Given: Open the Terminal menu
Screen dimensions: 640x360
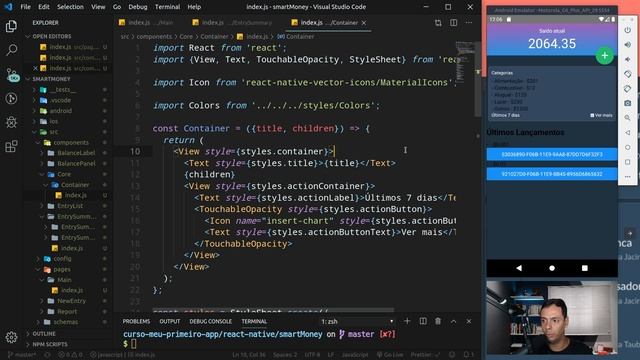Looking at the screenshot, I should point(167,7).
